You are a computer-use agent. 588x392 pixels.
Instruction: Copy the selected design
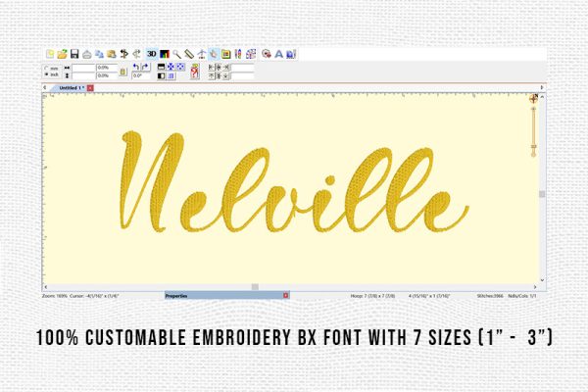click(99, 55)
